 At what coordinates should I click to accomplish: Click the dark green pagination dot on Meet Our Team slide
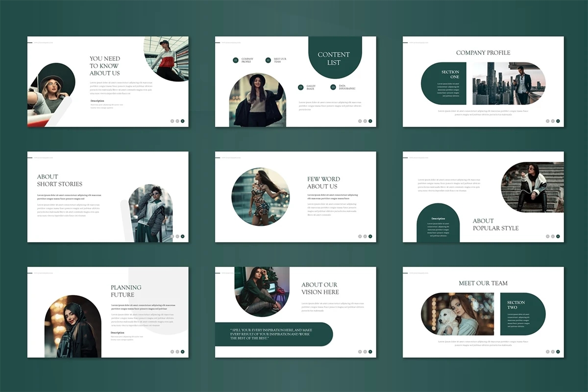pyautogui.click(x=558, y=351)
